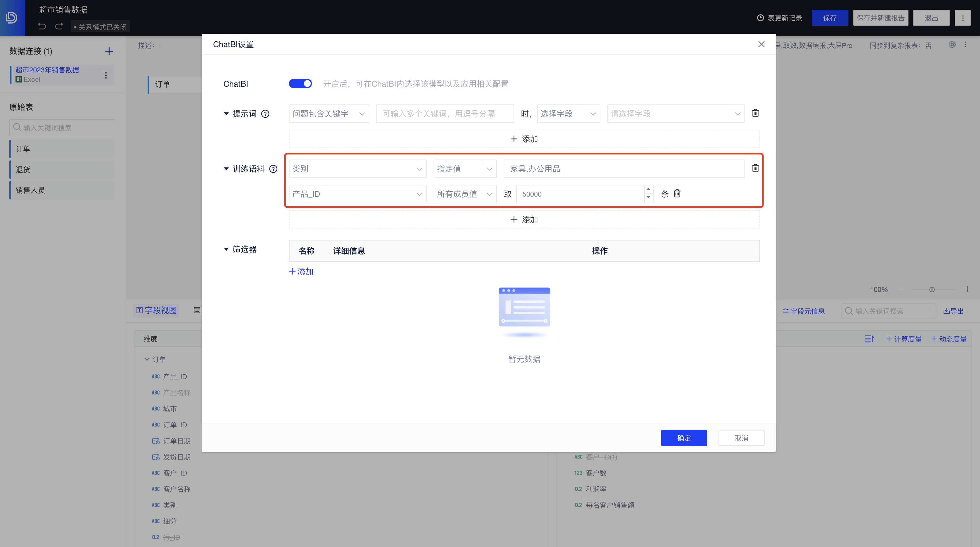Collapse the 筛选器 section
Screen dimensions: 980x547
(x=226, y=249)
